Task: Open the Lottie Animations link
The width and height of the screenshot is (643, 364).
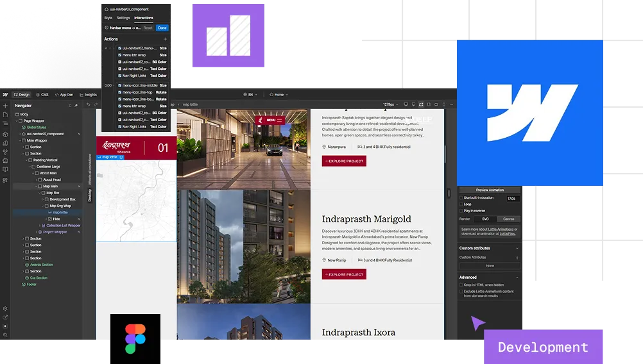Action: coord(501,229)
